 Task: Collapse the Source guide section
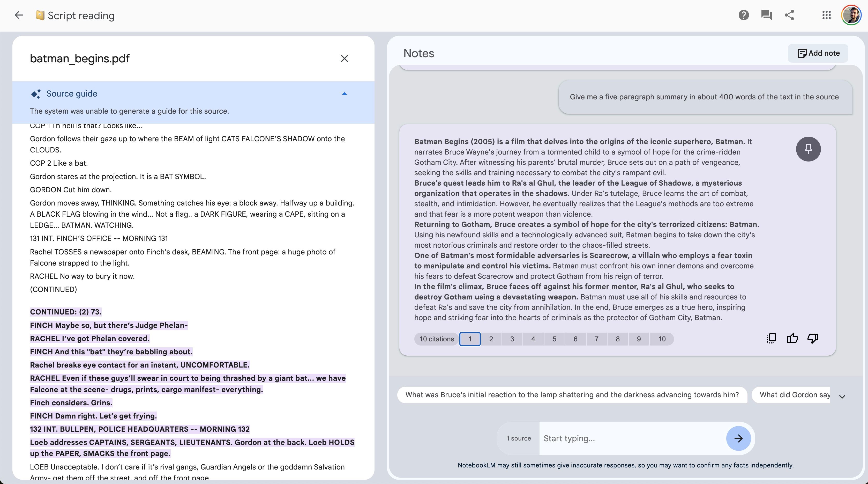[344, 94]
